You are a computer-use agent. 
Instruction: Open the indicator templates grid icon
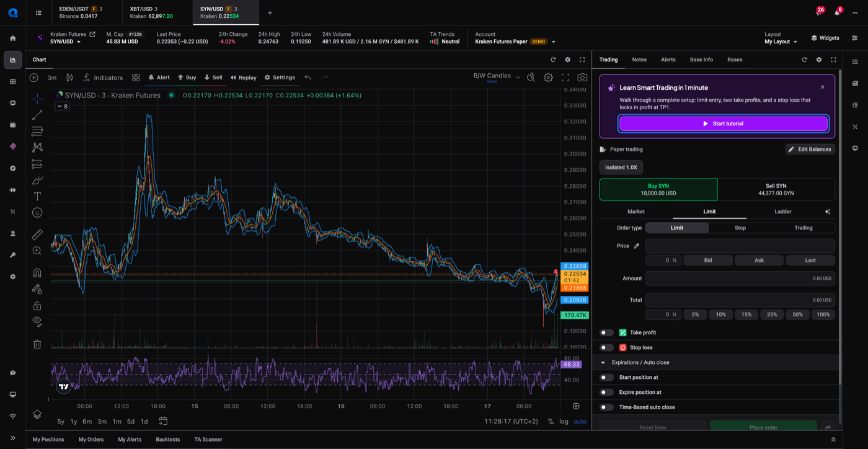click(136, 78)
